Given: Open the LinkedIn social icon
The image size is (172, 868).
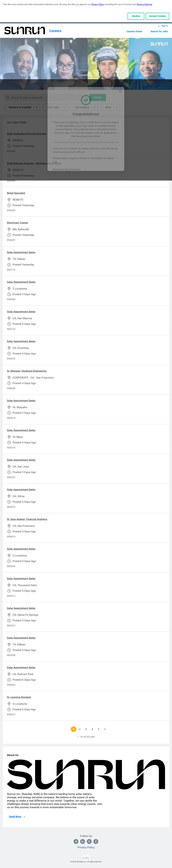Looking at the screenshot, I should click(x=82, y=841).
